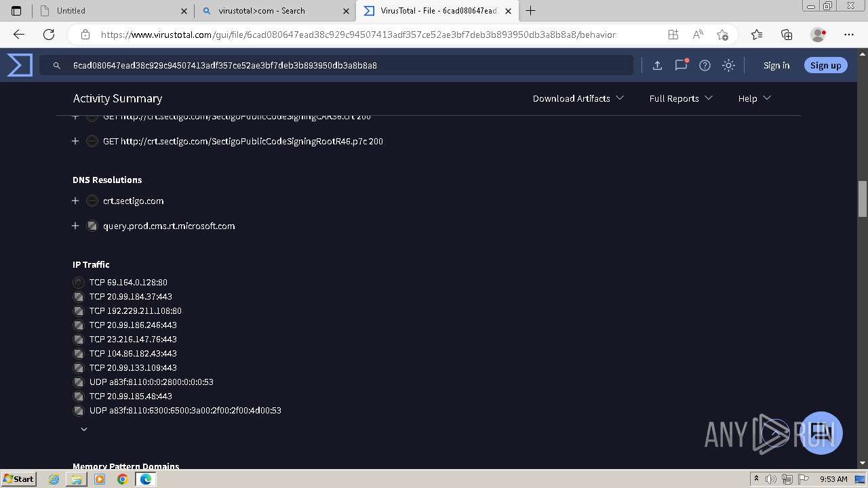Click TCP 20.99.185.48:443 entry

pos(131,396)
